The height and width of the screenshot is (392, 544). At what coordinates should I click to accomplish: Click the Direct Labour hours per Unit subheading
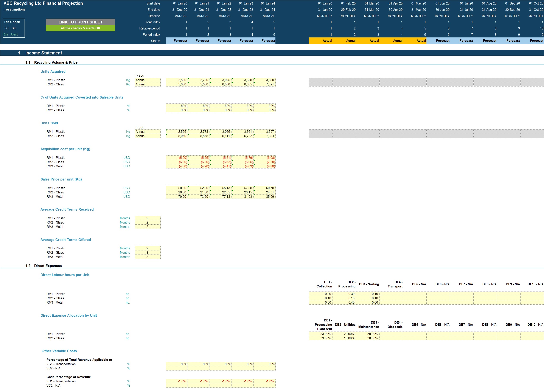[x=65, y=275]
